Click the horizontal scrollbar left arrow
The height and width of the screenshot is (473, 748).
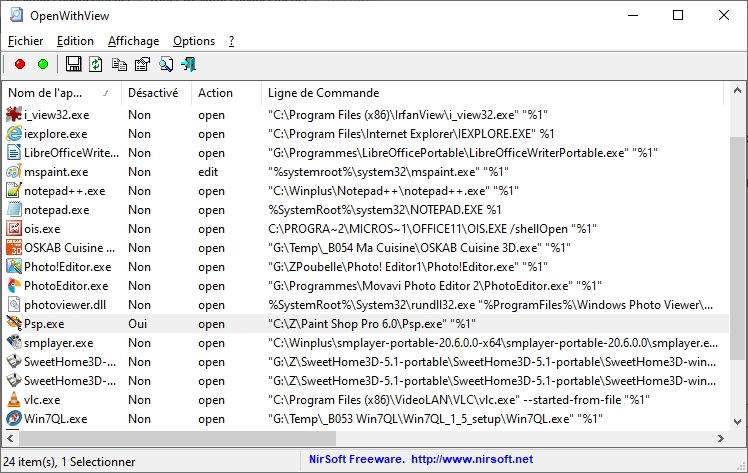pos(10,438)
